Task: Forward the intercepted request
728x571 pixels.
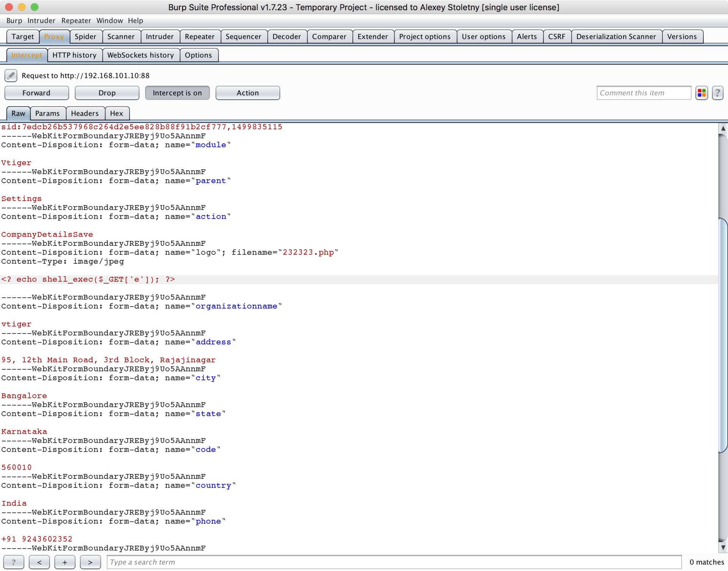Action: coord(36,93)
